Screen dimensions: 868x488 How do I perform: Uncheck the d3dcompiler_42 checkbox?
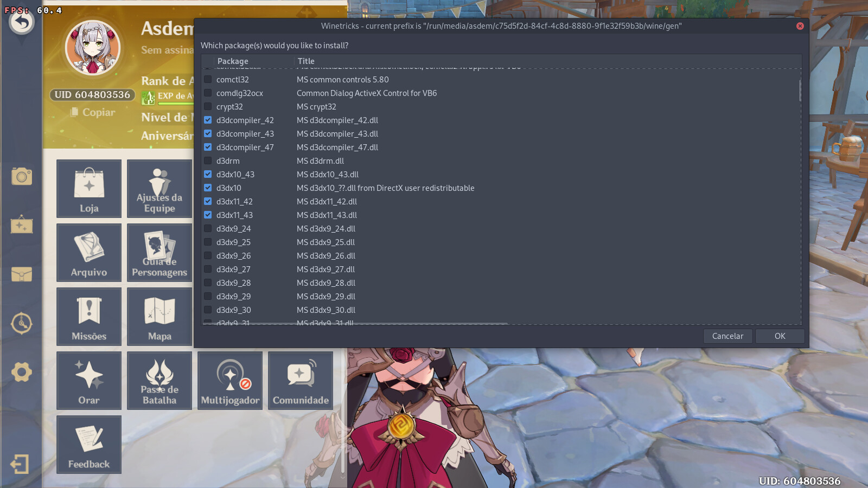click(x=208, y=120)
